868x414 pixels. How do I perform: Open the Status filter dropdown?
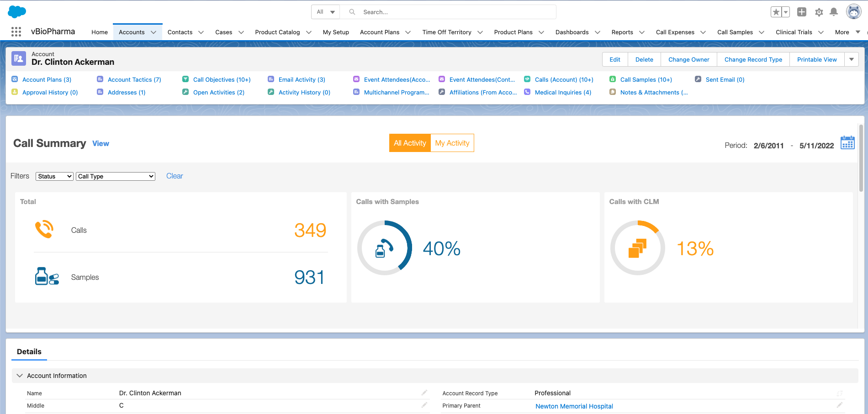pos(54,177)
